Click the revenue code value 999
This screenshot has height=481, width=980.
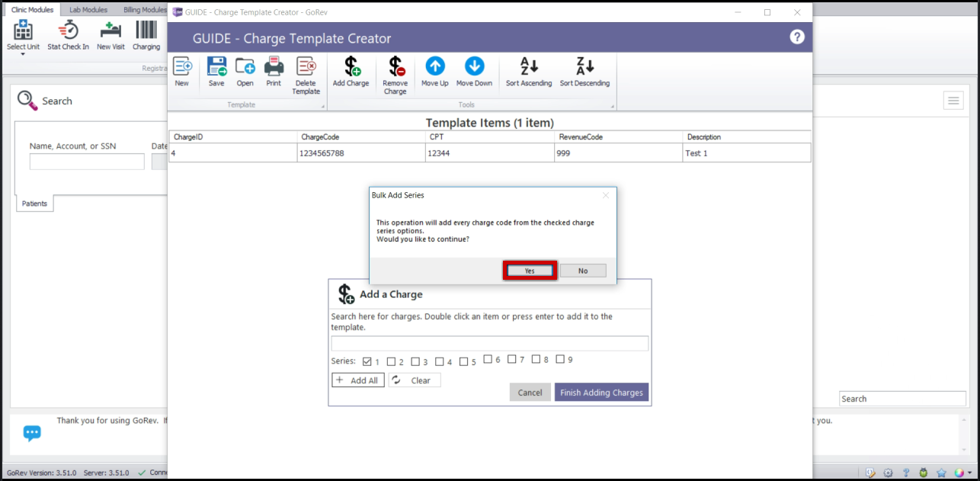(x=619, y=153)
